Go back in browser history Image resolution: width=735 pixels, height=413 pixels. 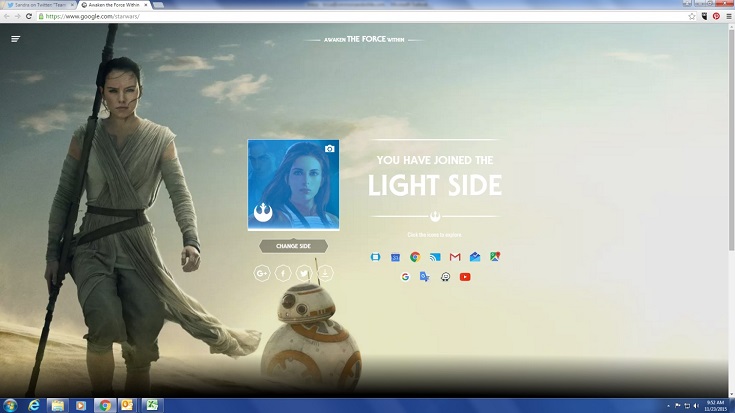coord(7,16)
